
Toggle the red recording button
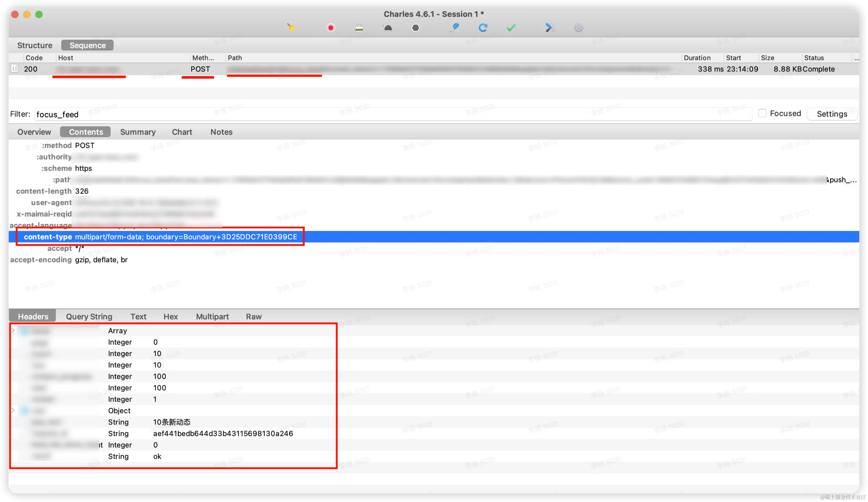[x=331, y=28]
